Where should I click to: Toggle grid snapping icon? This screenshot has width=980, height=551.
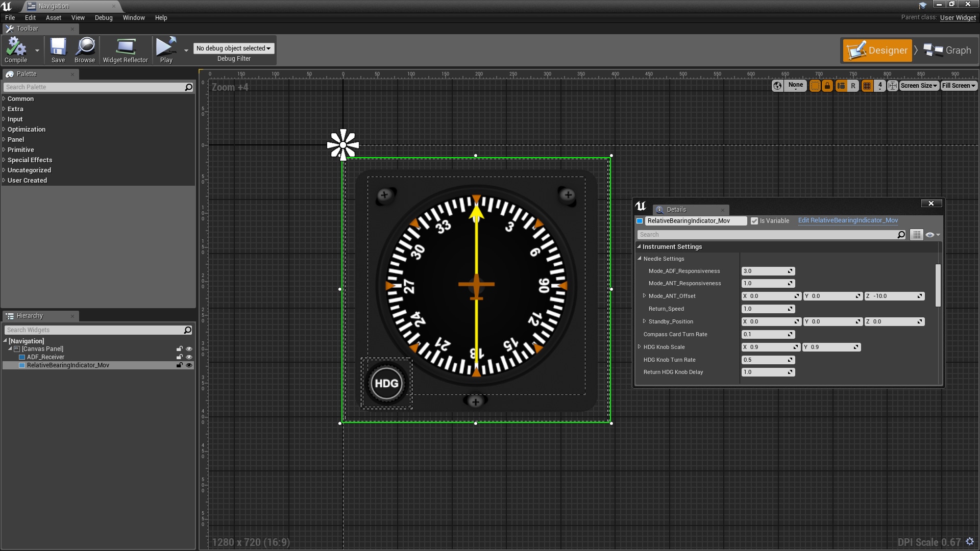pyautogui.click(x=867, y=86)
